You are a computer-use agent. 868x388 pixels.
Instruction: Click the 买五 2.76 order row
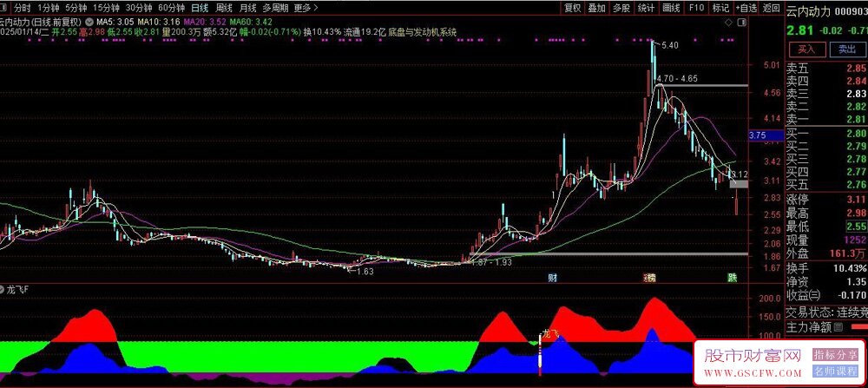pos(827,184)
